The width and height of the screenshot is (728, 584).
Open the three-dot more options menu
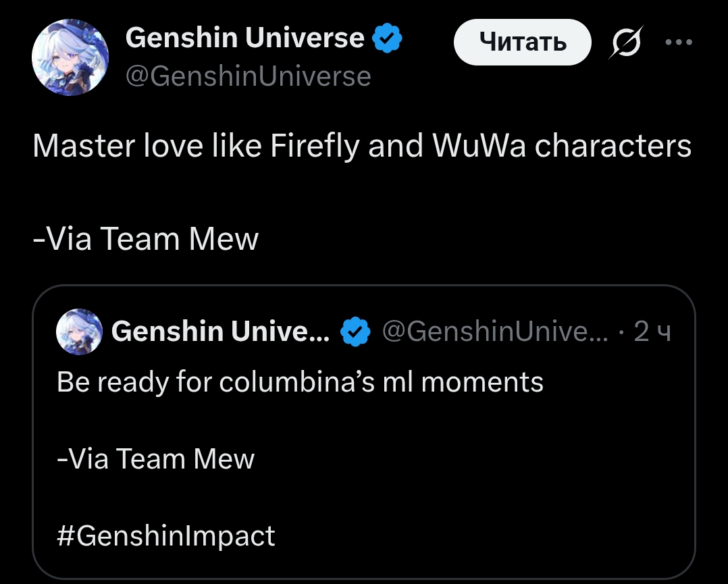coord(679,42)
